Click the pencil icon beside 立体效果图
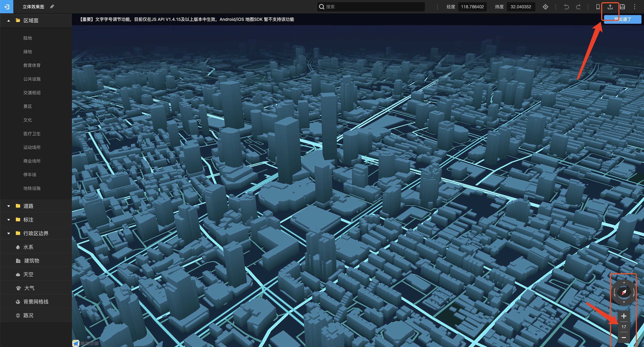This screenshot has width=644, height=347. pyautogui.click(x=52, y=6)
